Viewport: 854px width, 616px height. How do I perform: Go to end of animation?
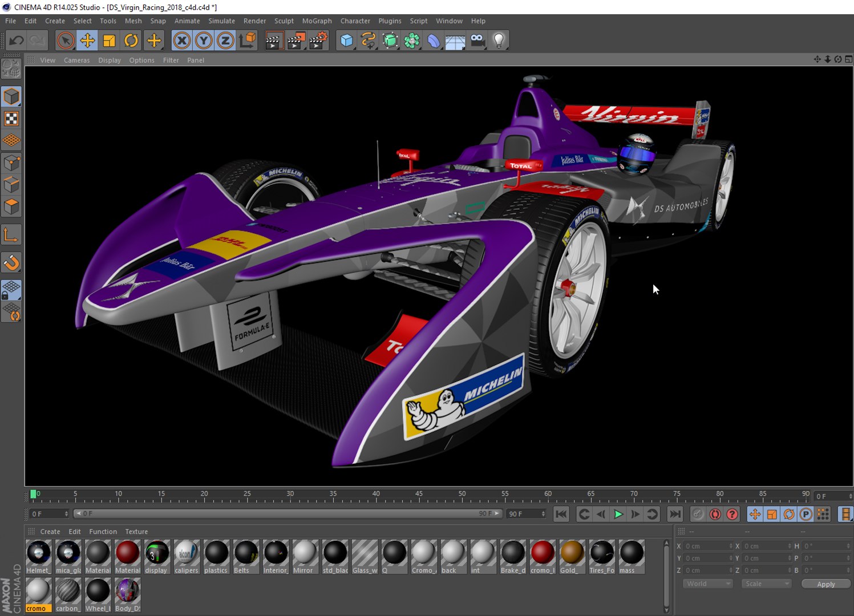(x=675, y=514)
